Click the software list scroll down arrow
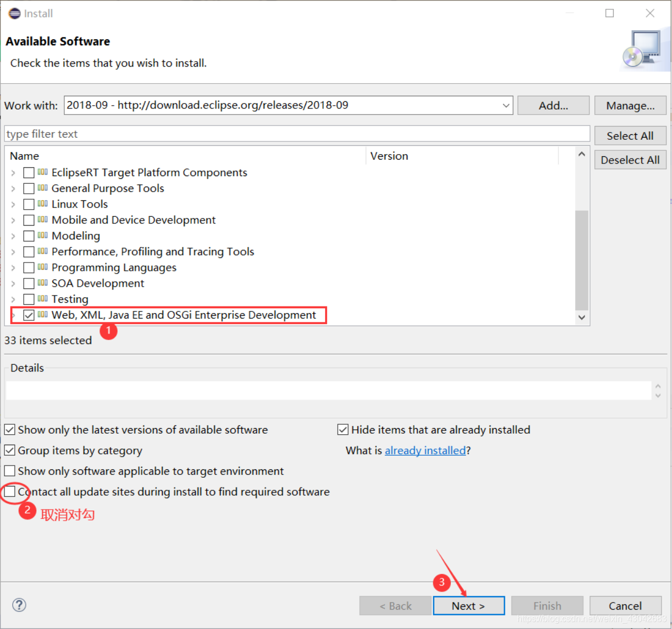 [582, 318]
